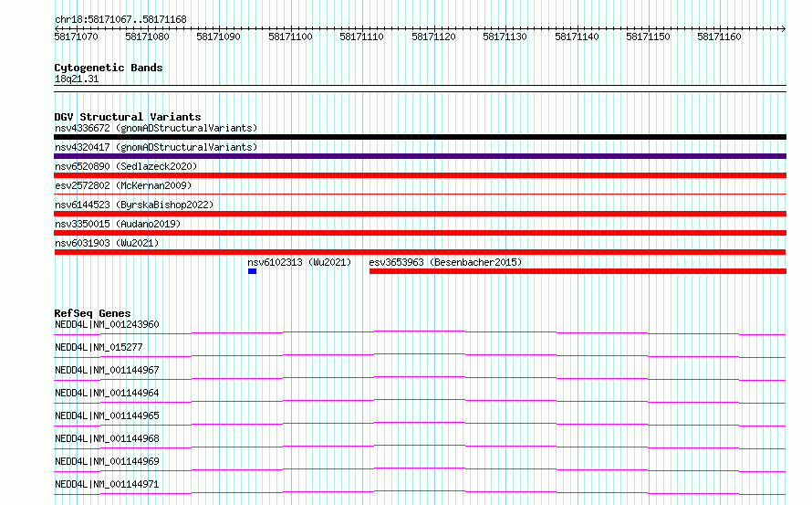Click ruler position 58171160

point(719,37)
